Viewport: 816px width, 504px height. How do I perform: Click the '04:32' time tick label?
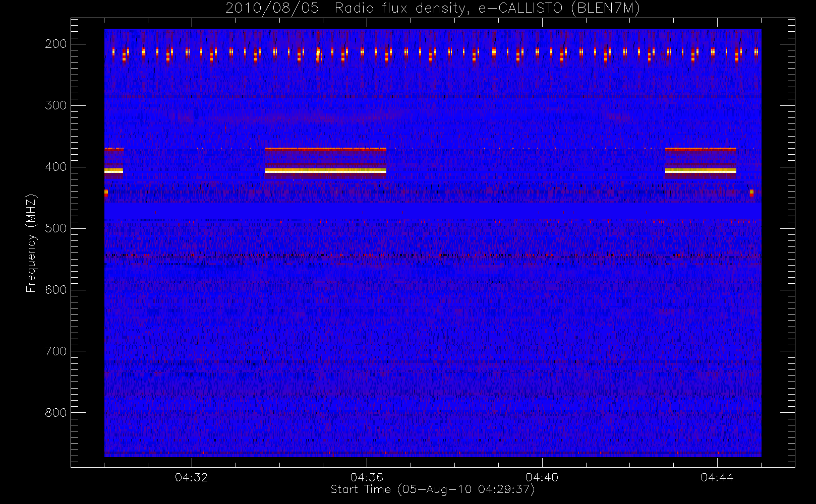point(191,477)
